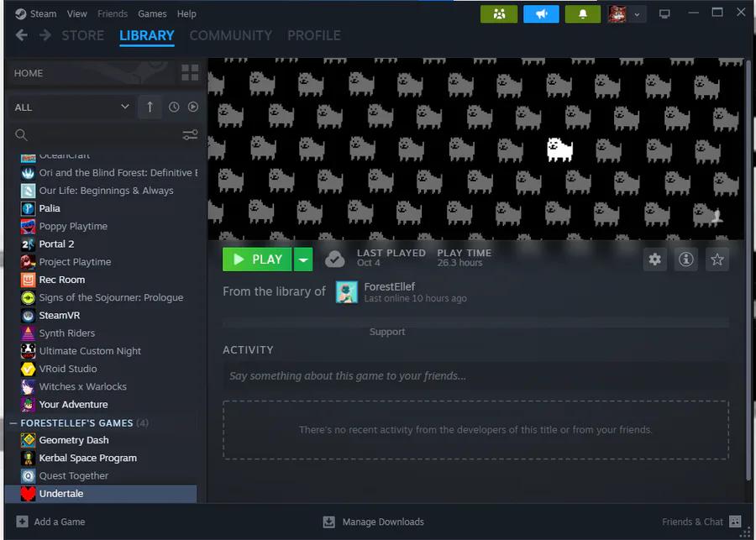Go to library HOME
Viewport: 756px width, 540px height.
tap(29, 73)
